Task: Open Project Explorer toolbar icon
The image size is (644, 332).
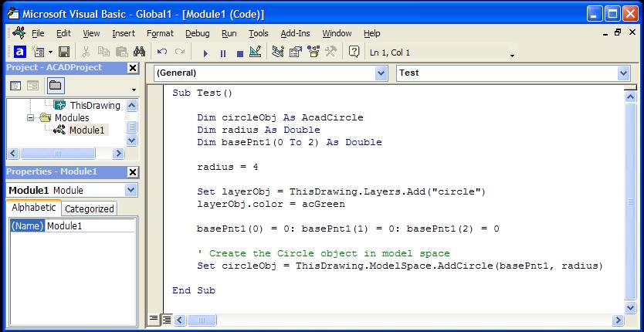Action: point(278,53)
